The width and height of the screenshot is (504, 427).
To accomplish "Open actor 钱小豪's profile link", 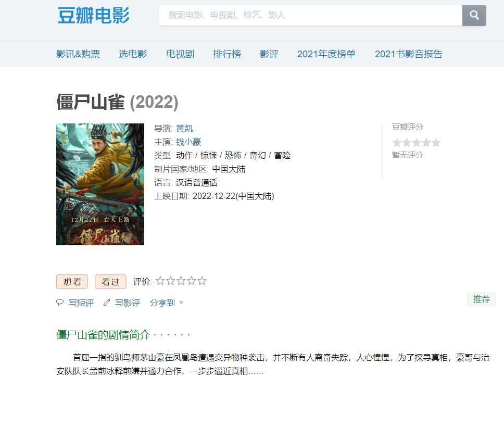I will point(188,142).
